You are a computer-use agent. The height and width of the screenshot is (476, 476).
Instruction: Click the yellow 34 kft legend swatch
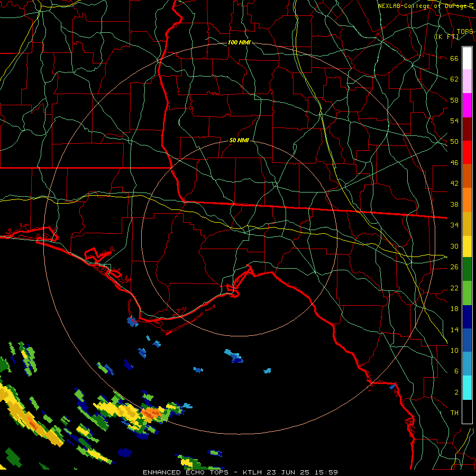tap(467, 246)
